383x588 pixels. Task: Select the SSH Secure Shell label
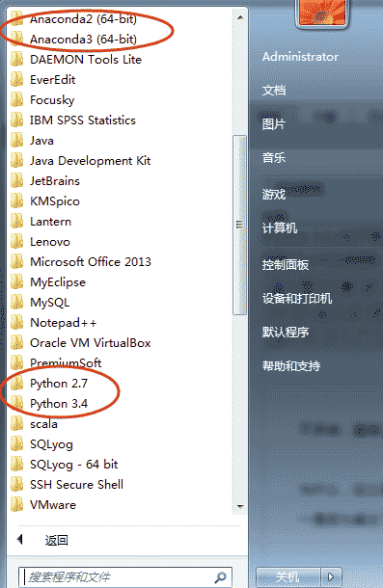[x=76, y=485]
